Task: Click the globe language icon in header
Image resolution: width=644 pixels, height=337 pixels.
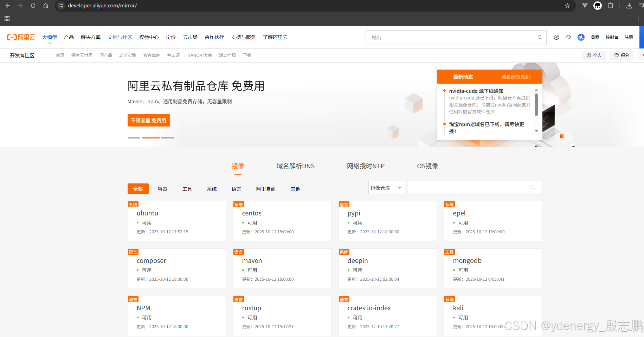Action: [x=556, y=37]
